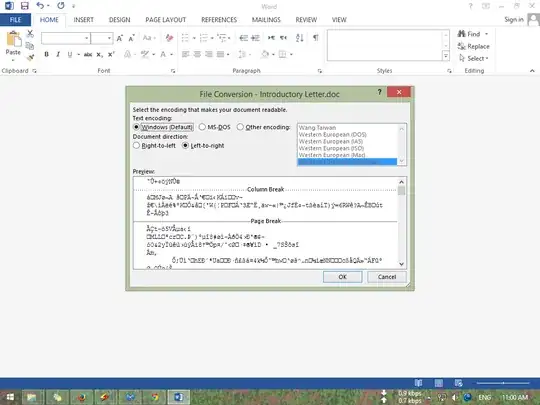Click the Center alignment icon
The height and width of the screenshot is (405, 540).
197,54
